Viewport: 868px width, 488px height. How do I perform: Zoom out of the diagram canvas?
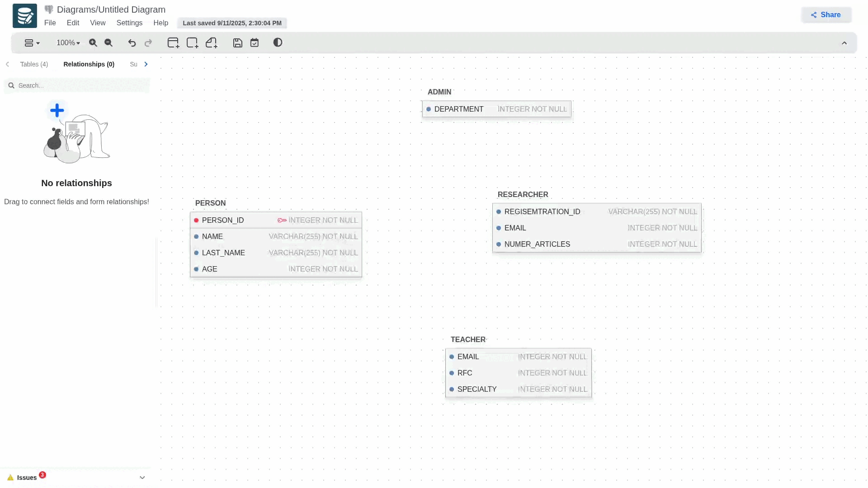point(108,43)
